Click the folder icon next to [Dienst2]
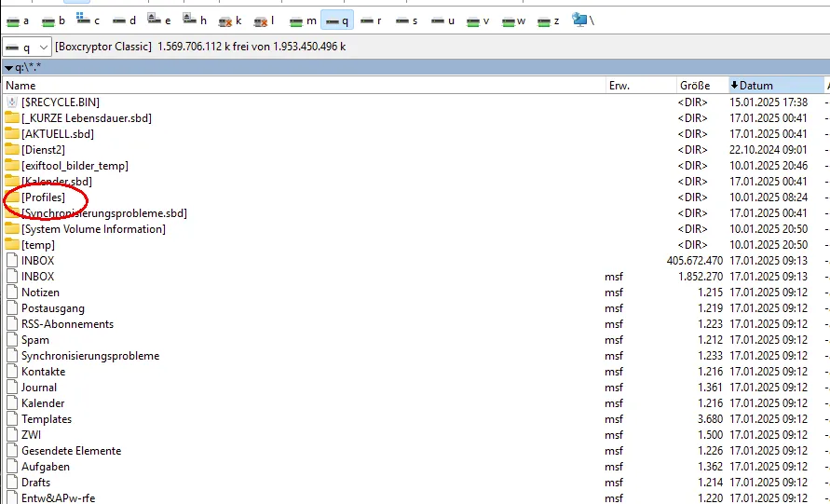The height and width of the screenshot is (504, 830). coord(12,149)
